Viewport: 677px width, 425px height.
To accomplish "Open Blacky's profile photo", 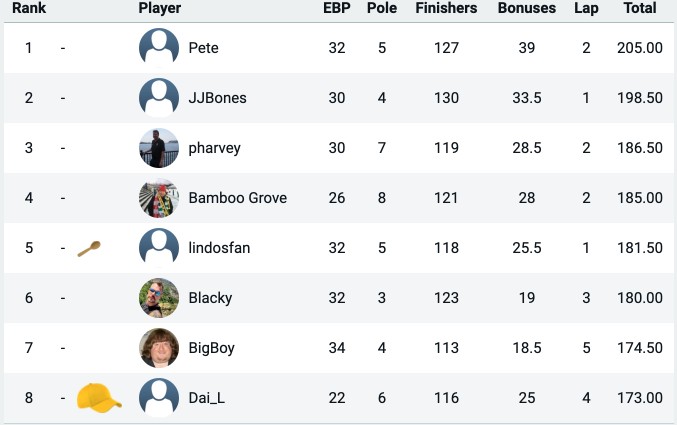I will (x=159, y=298).
